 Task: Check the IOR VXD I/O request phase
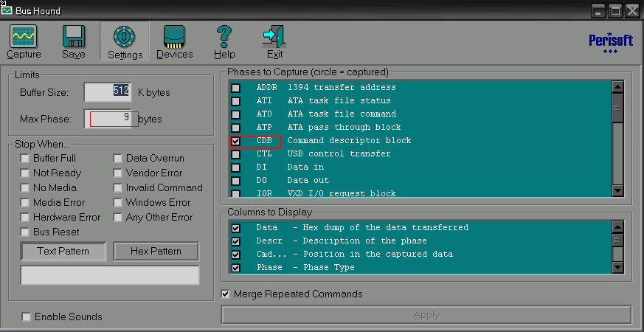[235, 193]
